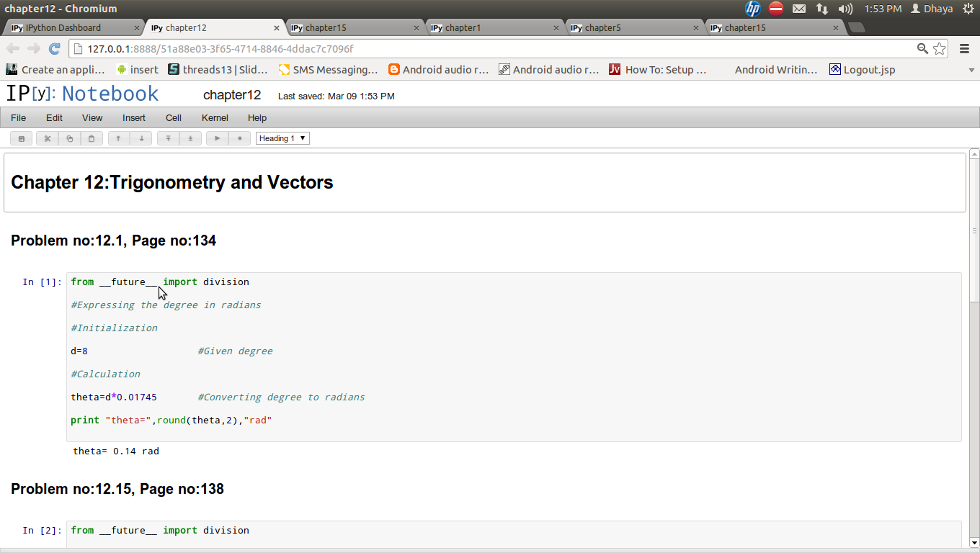980x553 pixels.
Task: Click the paste cell clipboard icon
Action: point(91,138)
